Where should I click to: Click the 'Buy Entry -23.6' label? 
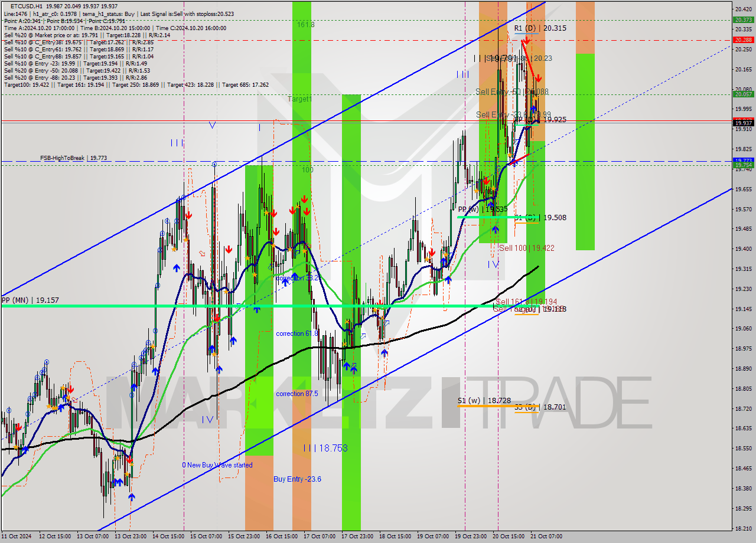pos(297,479)
